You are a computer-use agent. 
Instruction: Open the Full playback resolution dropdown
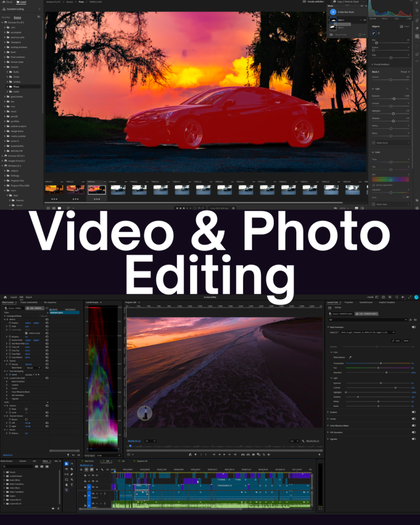(294, 441)
